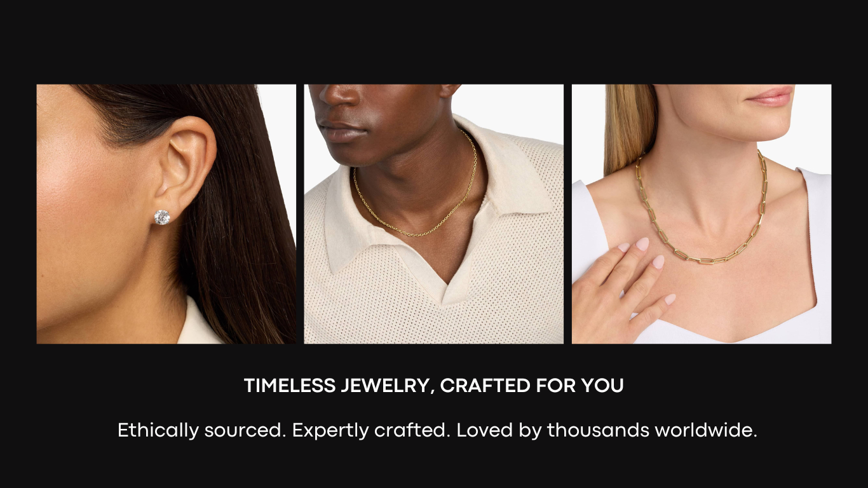
Task: Click the dark brown hair in earring photo
Action: (x=241, y=216)
